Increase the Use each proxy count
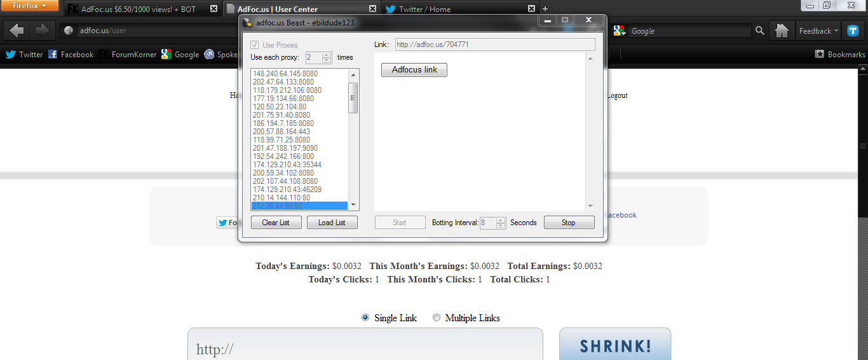 click(327, 55)
